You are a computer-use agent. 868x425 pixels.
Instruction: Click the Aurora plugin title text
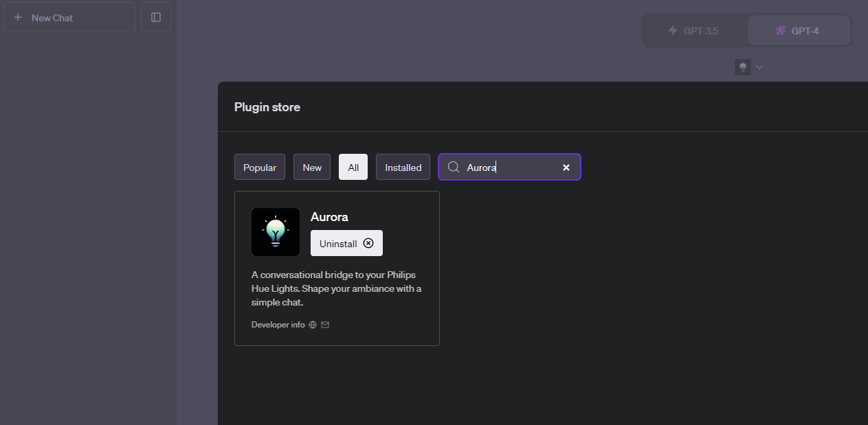point(329,217)
